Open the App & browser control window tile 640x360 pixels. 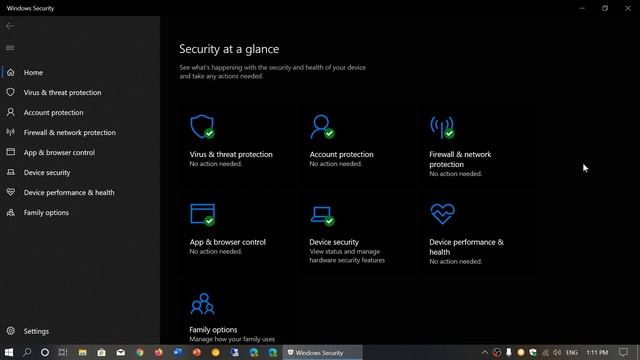tap(238, 233)
